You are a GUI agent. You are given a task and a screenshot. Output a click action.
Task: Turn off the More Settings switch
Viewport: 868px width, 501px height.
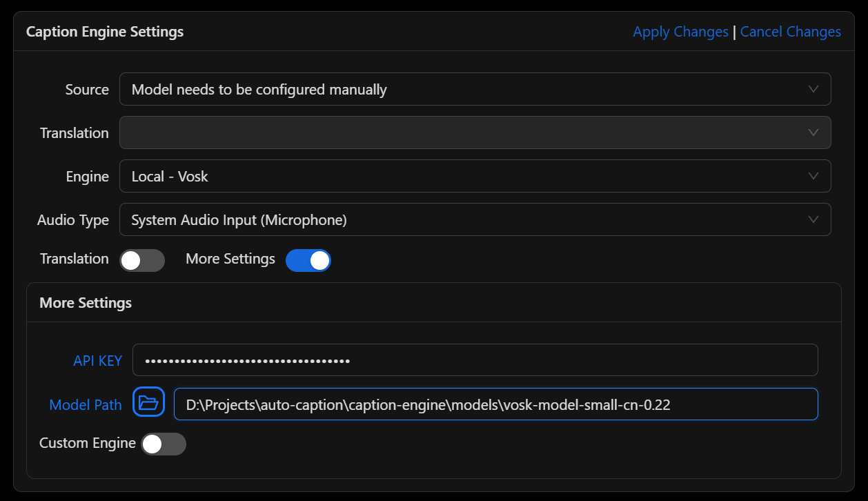tap(308, 260)
